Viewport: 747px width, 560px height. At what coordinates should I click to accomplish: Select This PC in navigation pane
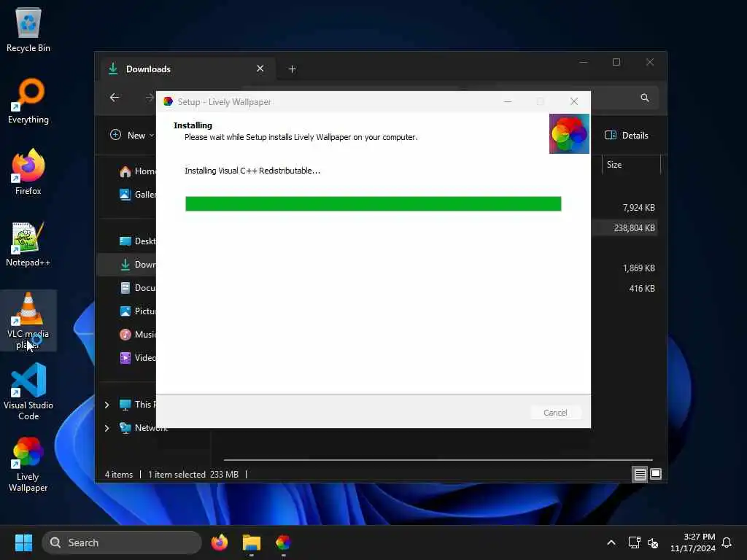click(x=137, y=405)
